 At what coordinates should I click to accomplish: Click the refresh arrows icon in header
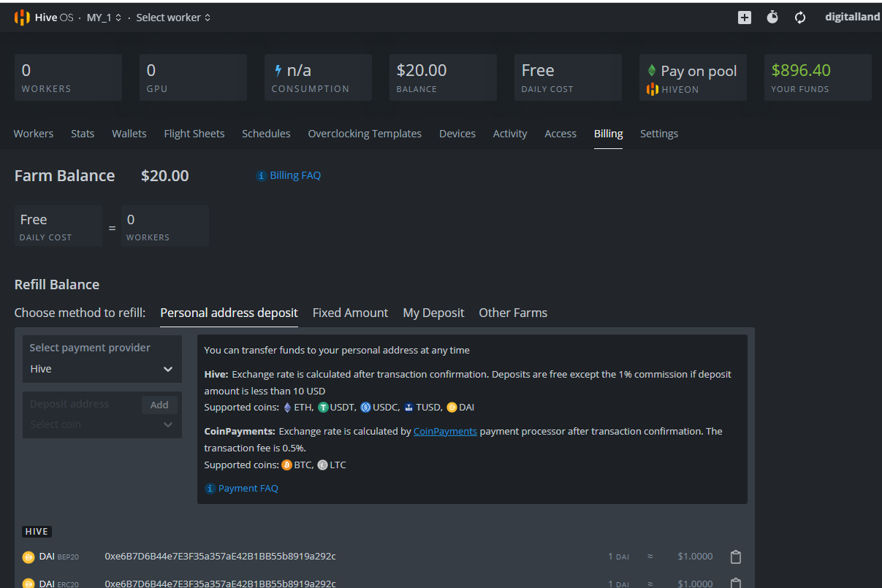click(800, 18)
